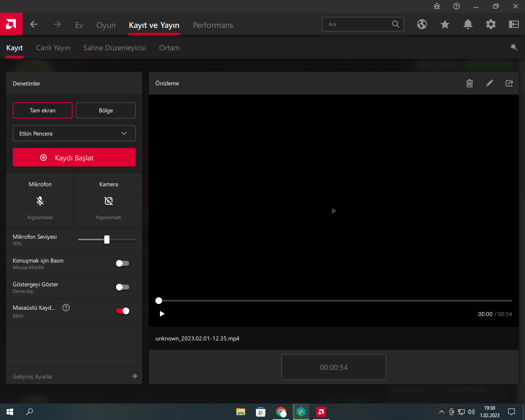Adjust Mikrofon Seviyesi slider handle
The width and height of the screenshot is (525, 420).
[x=107, y=240]
